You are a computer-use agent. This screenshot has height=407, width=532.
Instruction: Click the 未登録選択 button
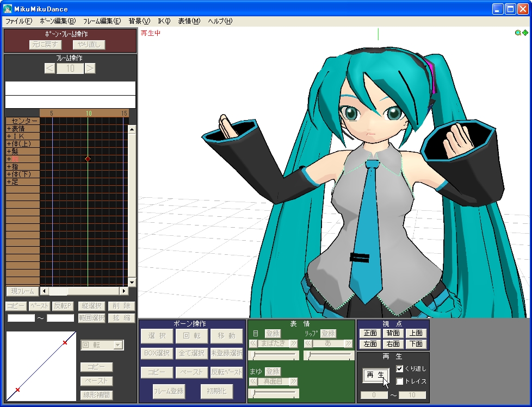click(x=227, y=353)
